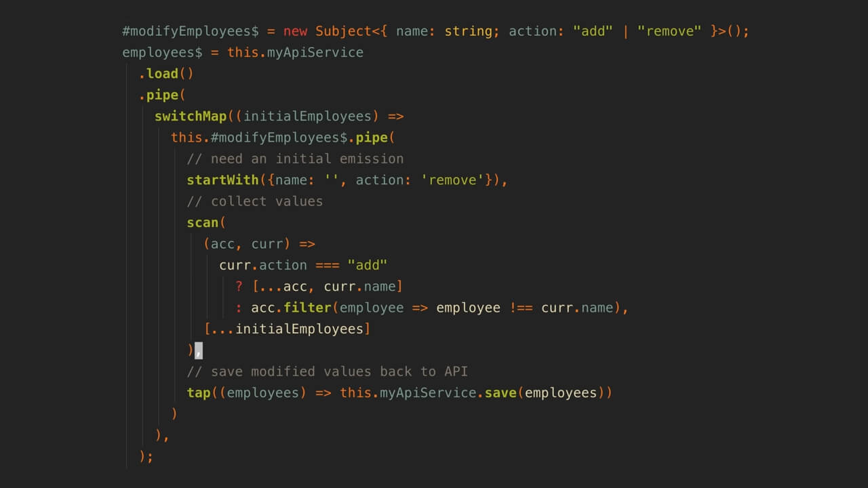The width and height of the screenshot is (868, 488).
Task: Click the highlighted comma at text cursor
Action: pos(199,350)
